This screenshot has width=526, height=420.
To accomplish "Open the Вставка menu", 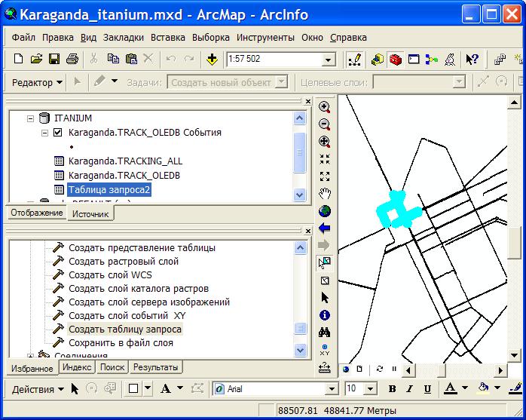I will (168, 37).
